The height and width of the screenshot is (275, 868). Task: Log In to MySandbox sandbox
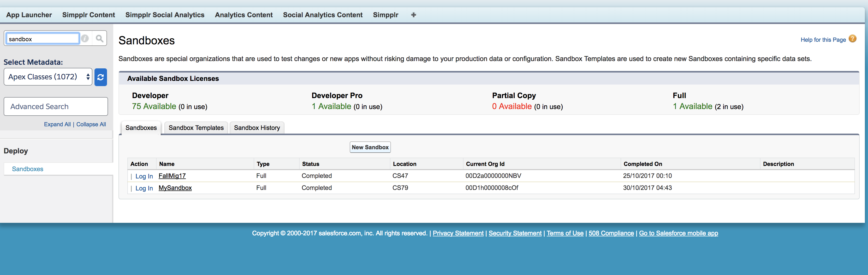click(x=144, y=188)
